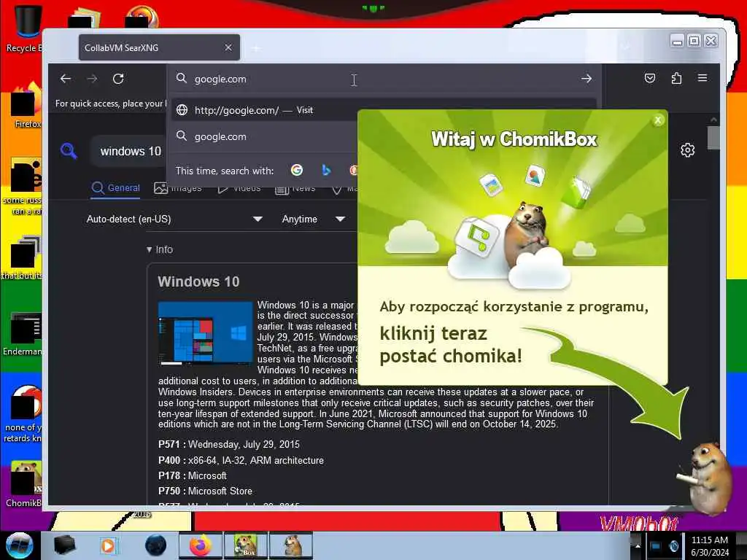Click the network icon in system tray
Viewport: 747px width, 560px height.
click(x=656, y=546)
